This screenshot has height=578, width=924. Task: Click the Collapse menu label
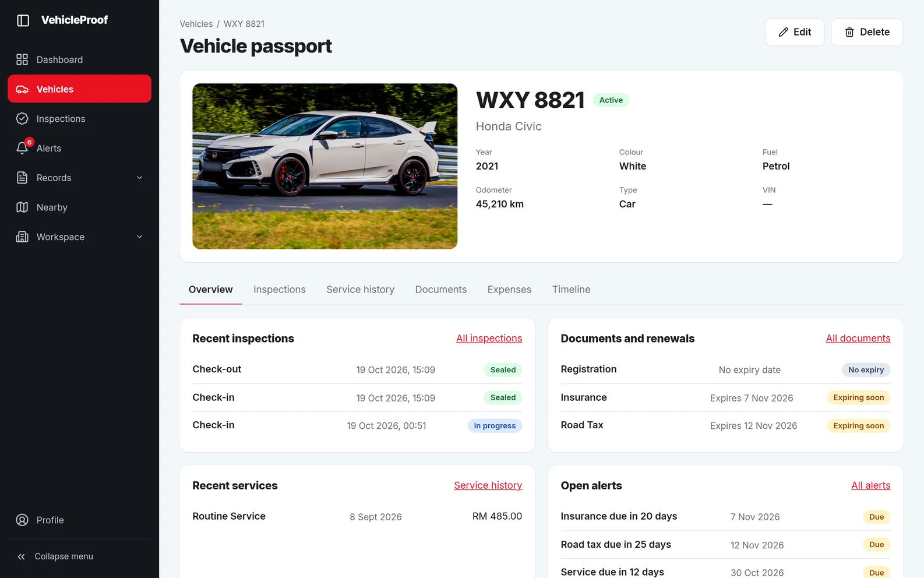pyautogui.click(x=64, y=556)
